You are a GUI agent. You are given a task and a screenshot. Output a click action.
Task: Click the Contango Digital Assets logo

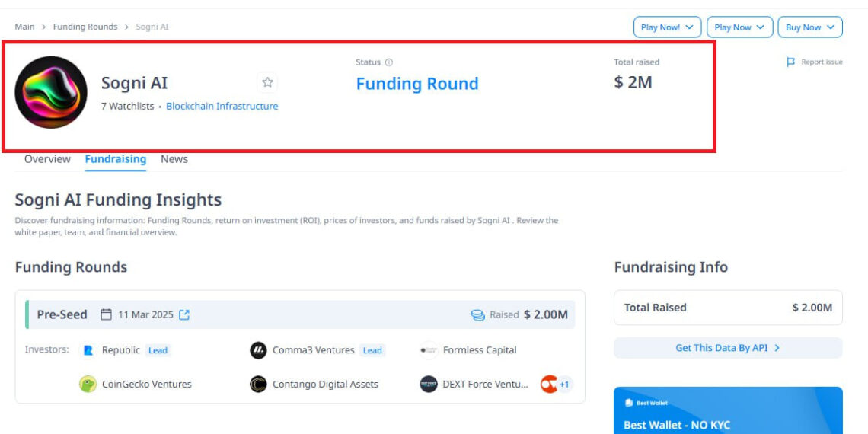coord(258,385)
